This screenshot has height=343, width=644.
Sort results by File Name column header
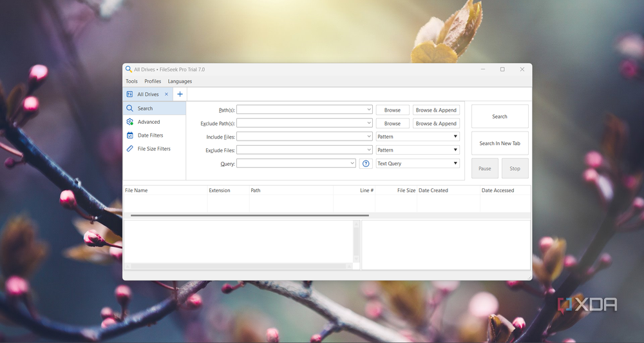coord(137,191)
